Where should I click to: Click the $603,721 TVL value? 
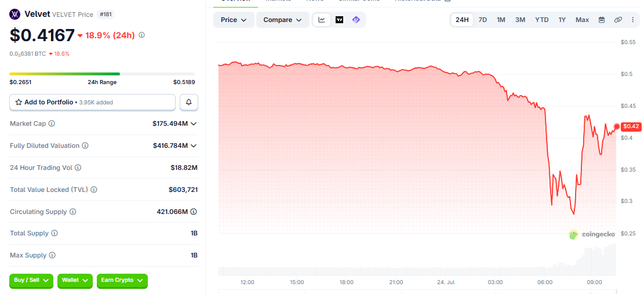click(183, 190)
